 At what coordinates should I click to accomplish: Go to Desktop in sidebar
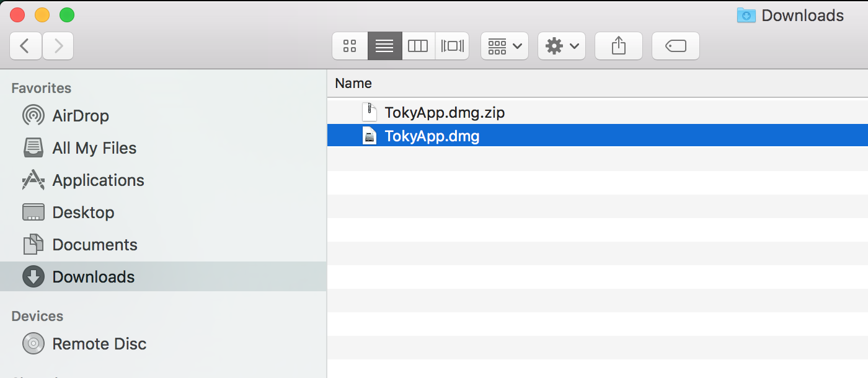click(x=83, y=213)
